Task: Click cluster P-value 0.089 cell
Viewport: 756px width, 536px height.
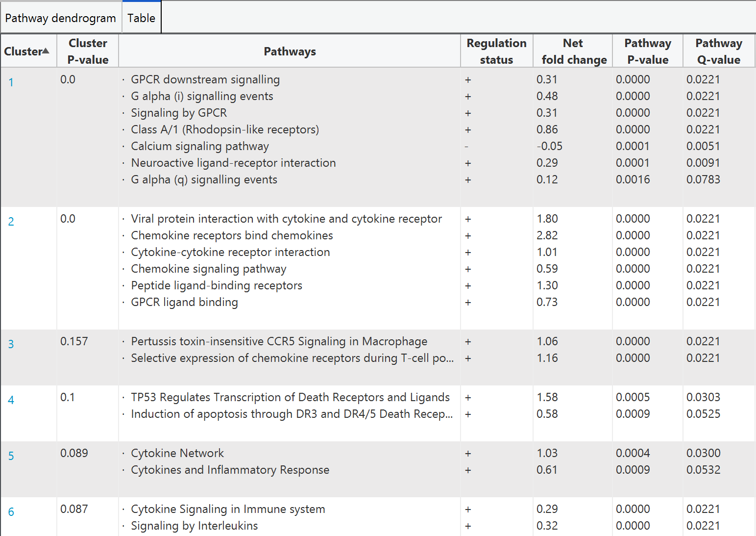Action: pos(74,453)
